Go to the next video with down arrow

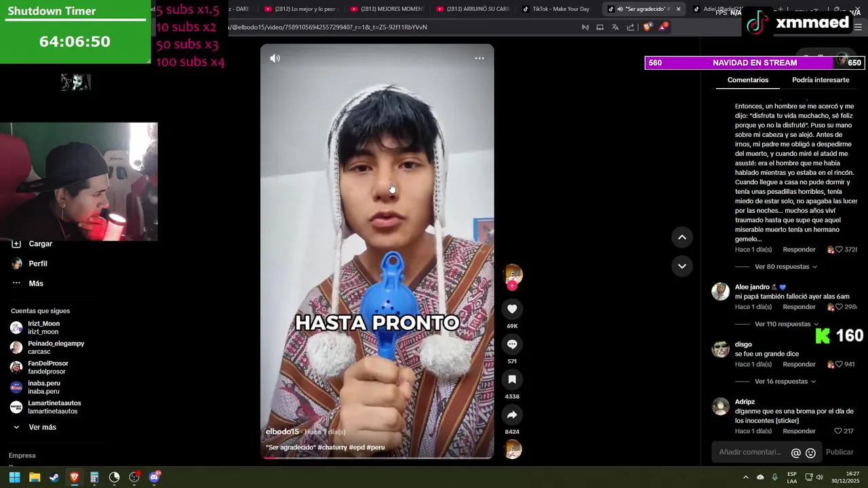(682, 266)
